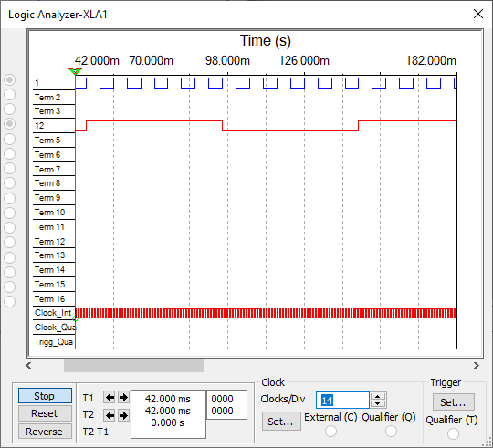Click the 182.000m time axis label

coord(431,60)
